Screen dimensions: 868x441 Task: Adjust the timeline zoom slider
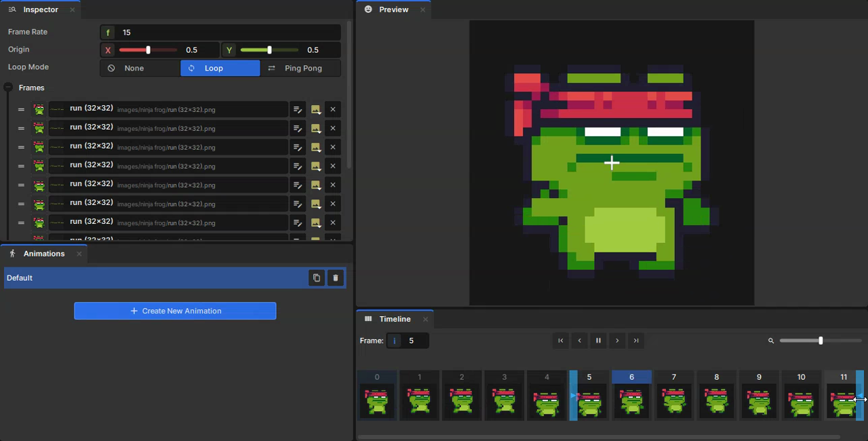tap(821, 341)
